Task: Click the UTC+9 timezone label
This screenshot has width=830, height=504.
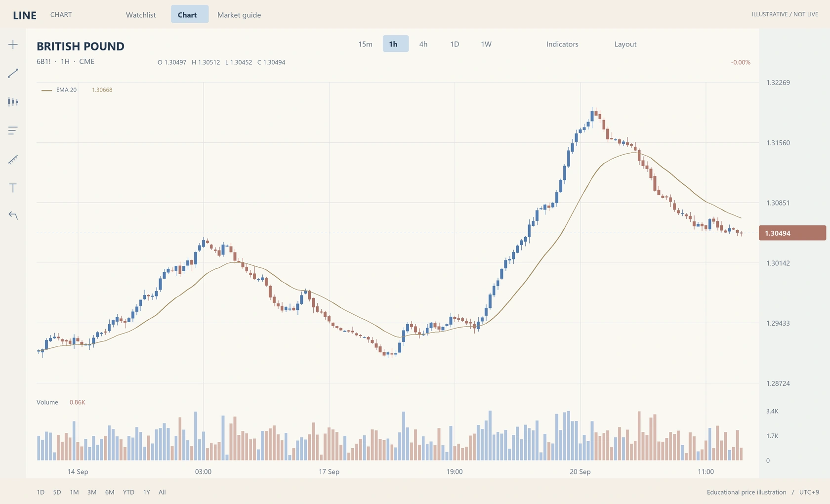Action: tap(809, 492)
